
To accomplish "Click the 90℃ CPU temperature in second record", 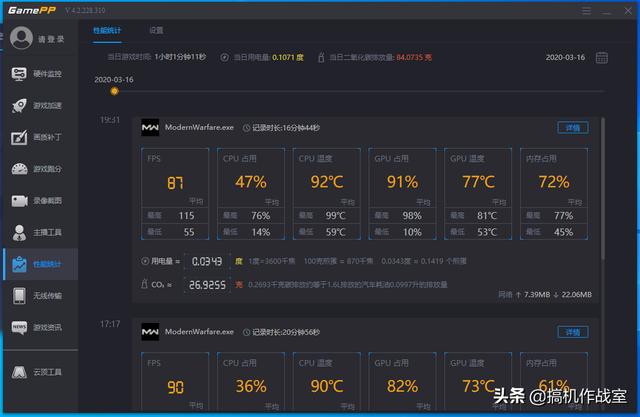I will [x=327, y=386].
